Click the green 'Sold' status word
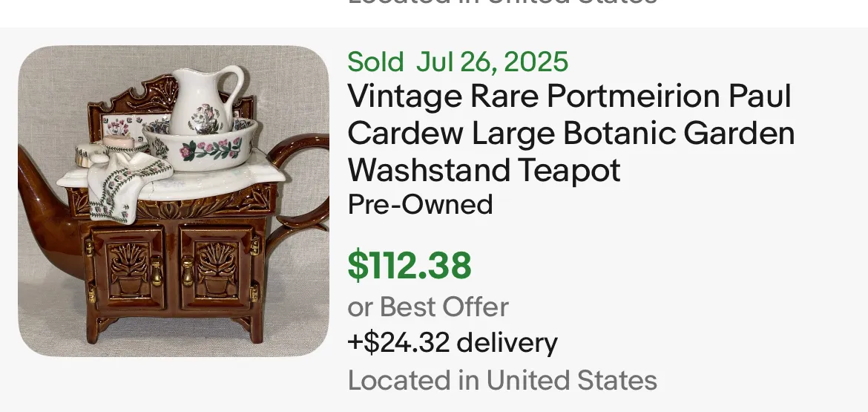This screenshot has height=412, width=868. (375, 62)
